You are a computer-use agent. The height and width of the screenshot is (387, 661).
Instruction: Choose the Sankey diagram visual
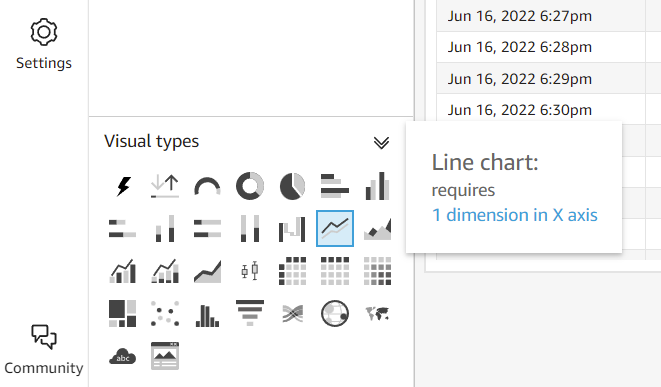[293, 313]
